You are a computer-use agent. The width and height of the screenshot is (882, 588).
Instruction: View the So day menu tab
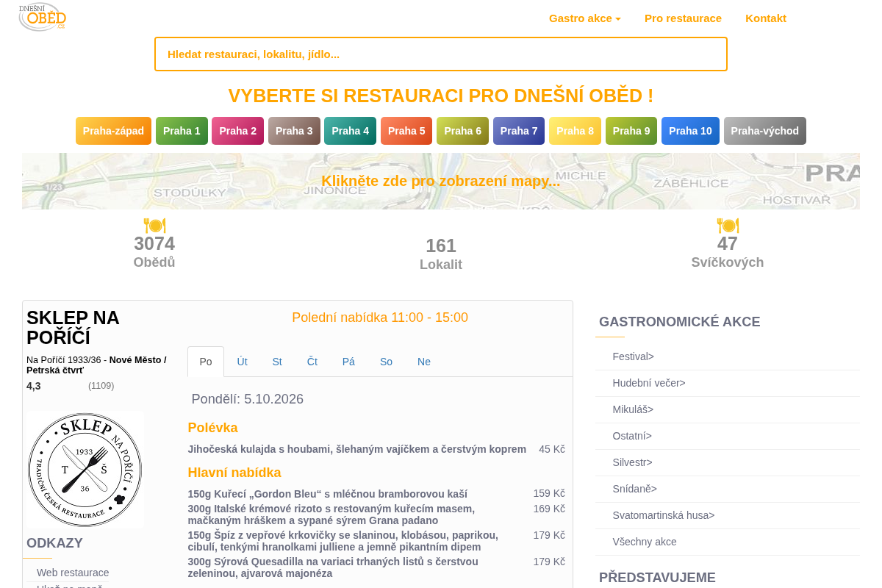(x=386, y=362)
